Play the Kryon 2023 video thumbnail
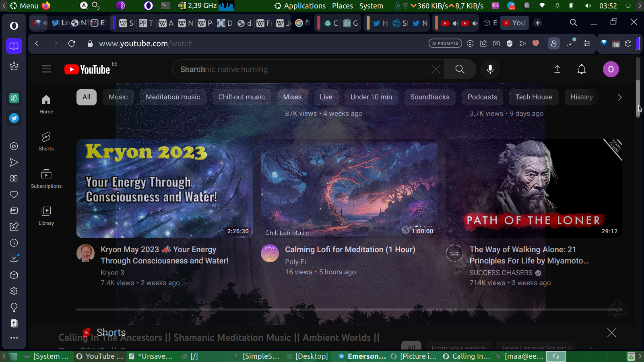Screen dimensions: 644x362 click(165, 189)
